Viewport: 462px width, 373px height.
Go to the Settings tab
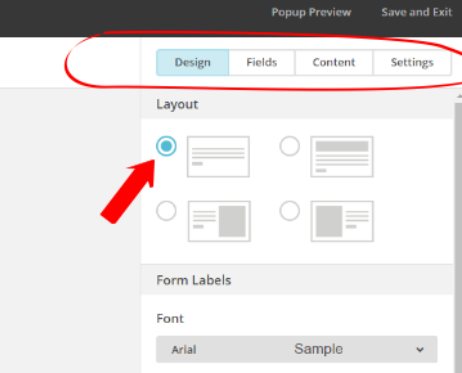(412, 62)
